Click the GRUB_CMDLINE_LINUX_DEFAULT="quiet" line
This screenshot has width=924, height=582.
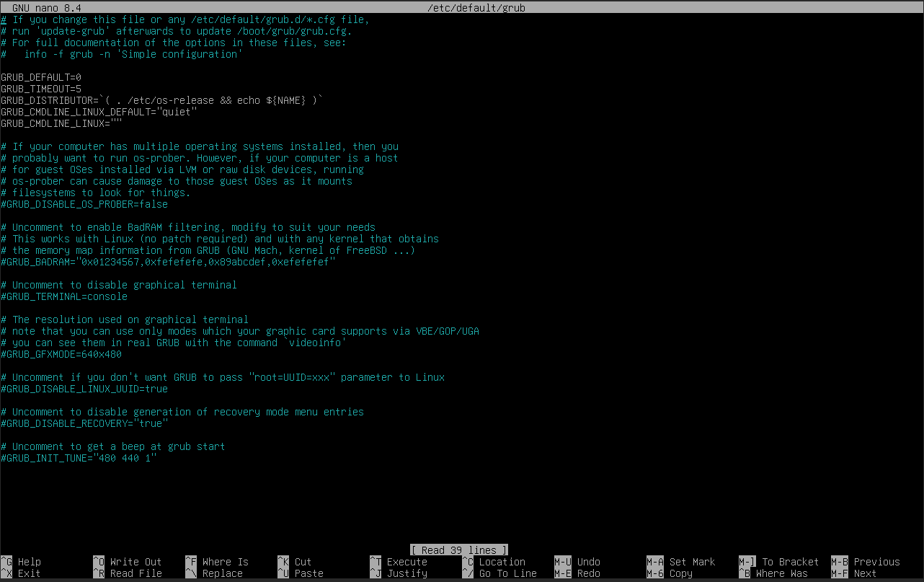pos(99,112)
